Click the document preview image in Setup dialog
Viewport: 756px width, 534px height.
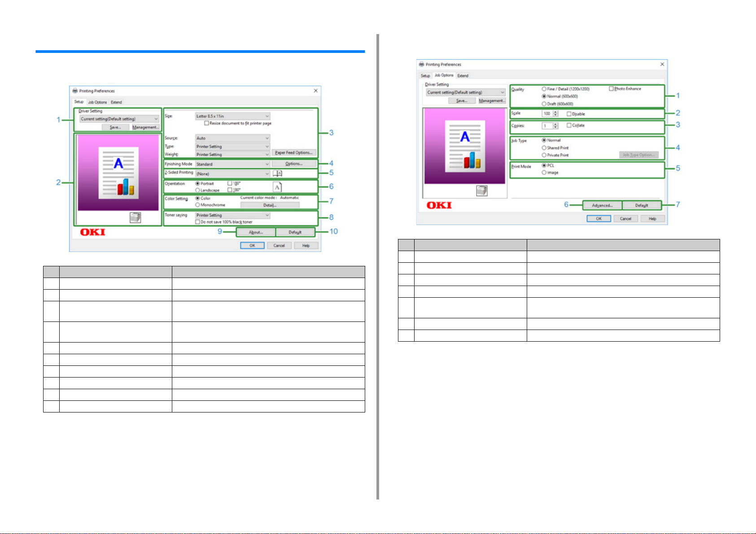click(118, 173)
